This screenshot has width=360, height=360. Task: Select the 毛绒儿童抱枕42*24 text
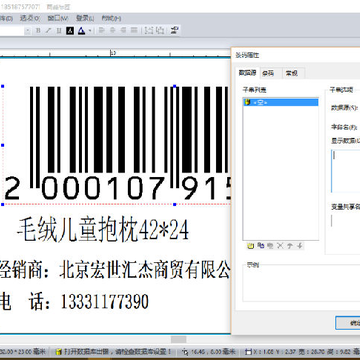[x=103, y=230]
